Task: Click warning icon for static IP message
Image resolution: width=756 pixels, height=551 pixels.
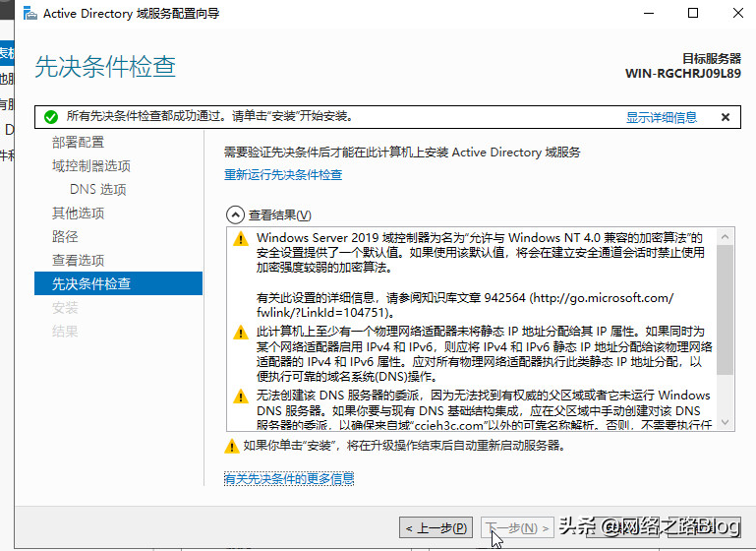Action: 241,332
